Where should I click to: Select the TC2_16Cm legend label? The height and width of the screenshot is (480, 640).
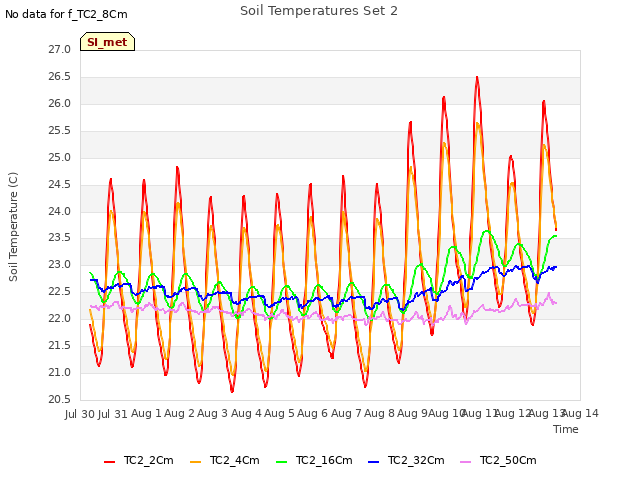[x=324, y=461]
